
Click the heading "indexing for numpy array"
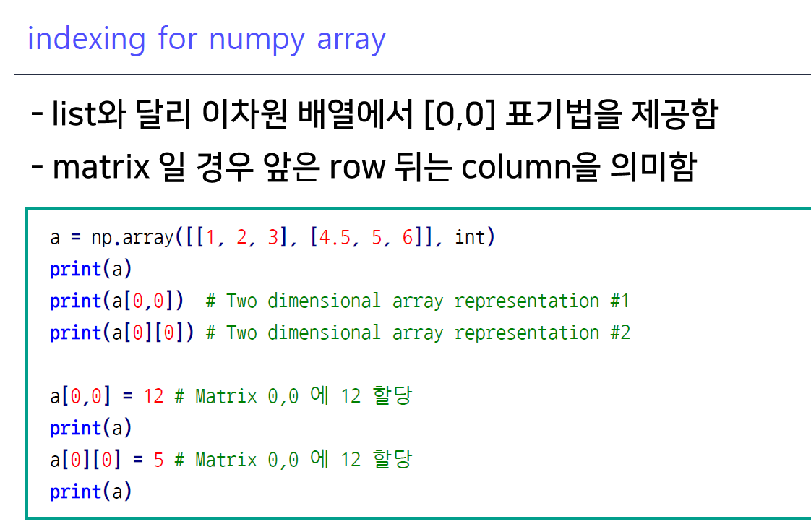[x=207, y=39]
